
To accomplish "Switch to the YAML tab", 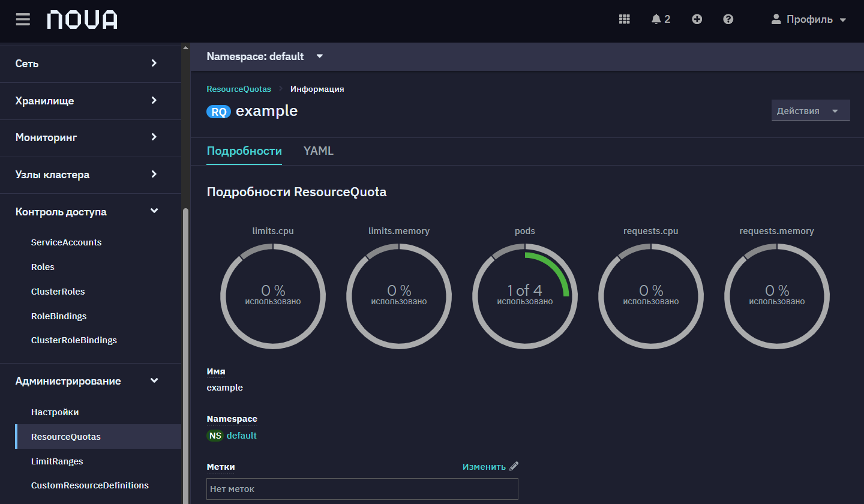I will tap(319, 151).
